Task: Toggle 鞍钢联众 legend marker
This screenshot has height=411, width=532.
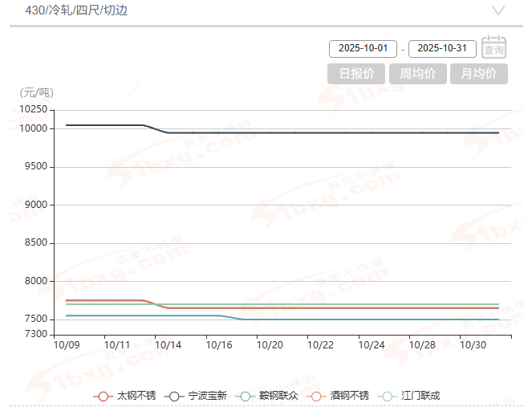Action: pos(245,396)
